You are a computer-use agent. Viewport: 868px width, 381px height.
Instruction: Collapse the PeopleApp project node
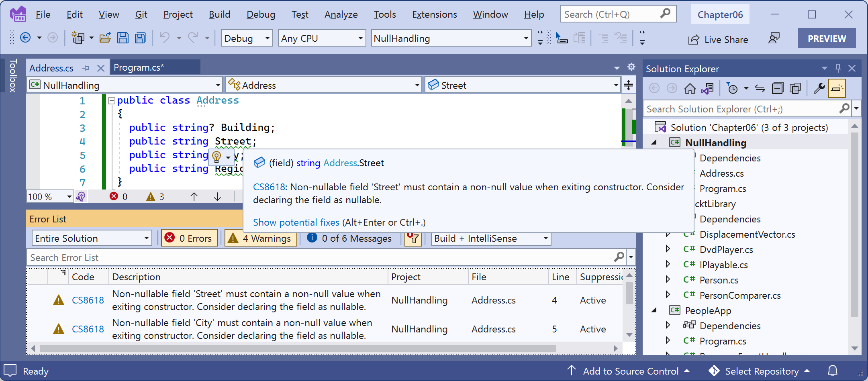pyautogui.click(x=654, y=310)
